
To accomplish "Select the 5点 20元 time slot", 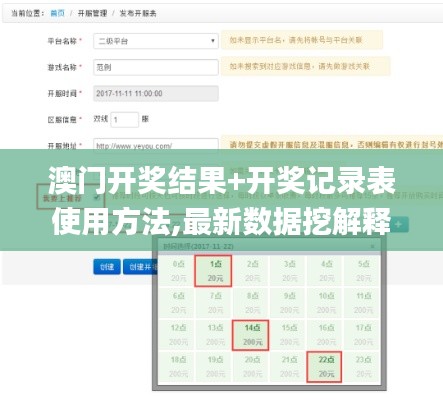I will tap(362, 271).
